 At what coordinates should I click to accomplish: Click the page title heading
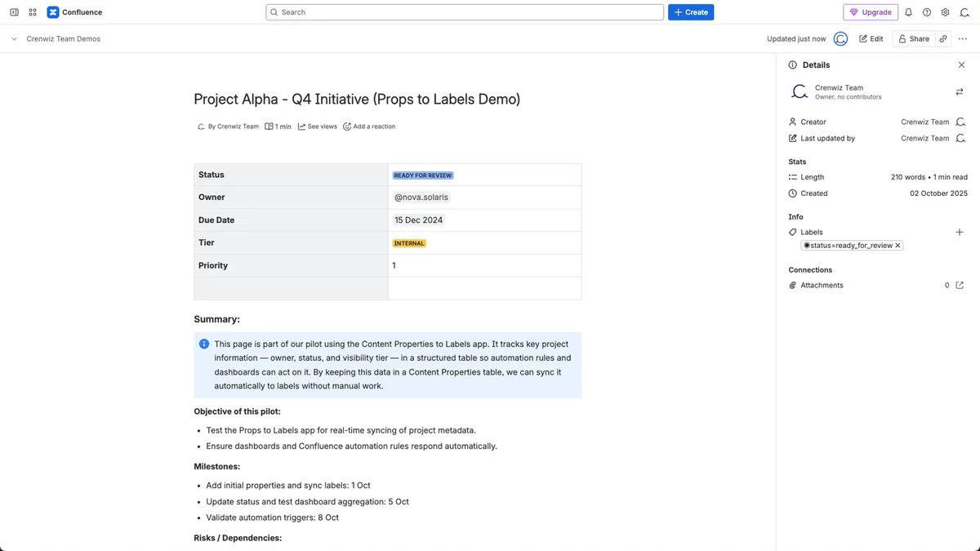point(357,99)
